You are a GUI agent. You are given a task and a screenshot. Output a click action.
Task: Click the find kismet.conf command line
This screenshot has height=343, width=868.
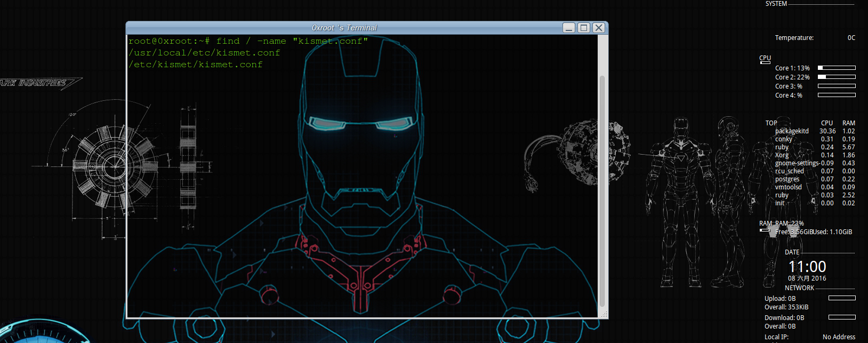[248, 41]
